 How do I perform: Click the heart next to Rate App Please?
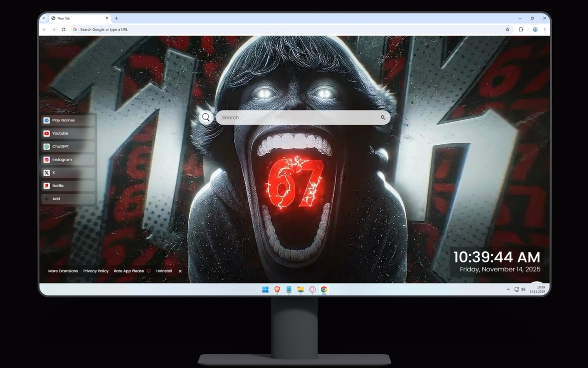click(148, 271)
